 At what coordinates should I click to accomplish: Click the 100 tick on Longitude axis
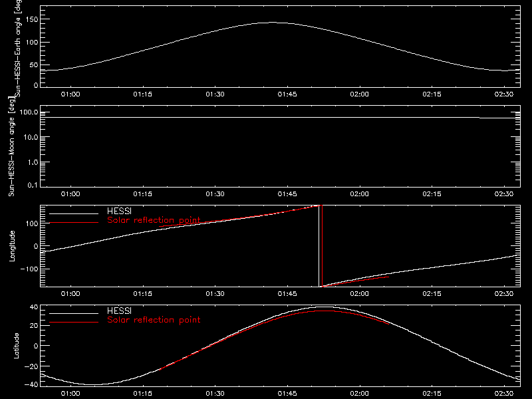pyautogui.click(x=32, y=223)
